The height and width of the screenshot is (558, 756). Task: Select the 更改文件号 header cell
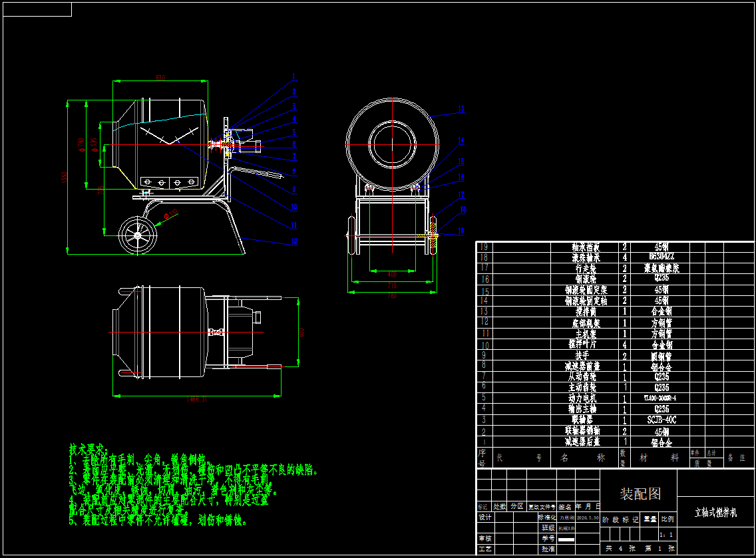point(542,507)
